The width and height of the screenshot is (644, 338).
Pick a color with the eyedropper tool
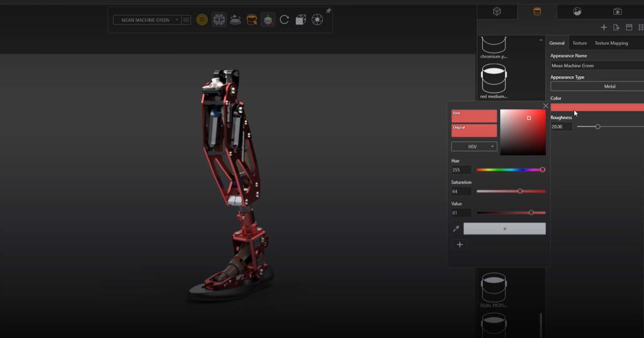456,229
